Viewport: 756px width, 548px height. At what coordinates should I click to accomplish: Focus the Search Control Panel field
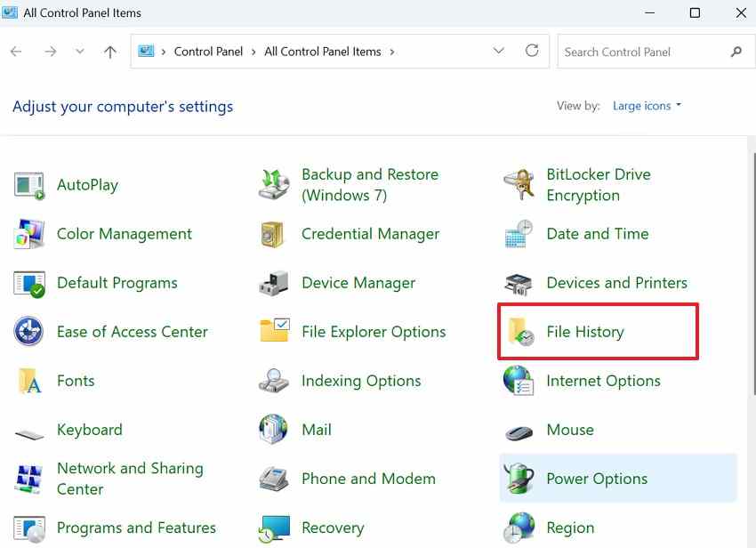pos(656,51)
